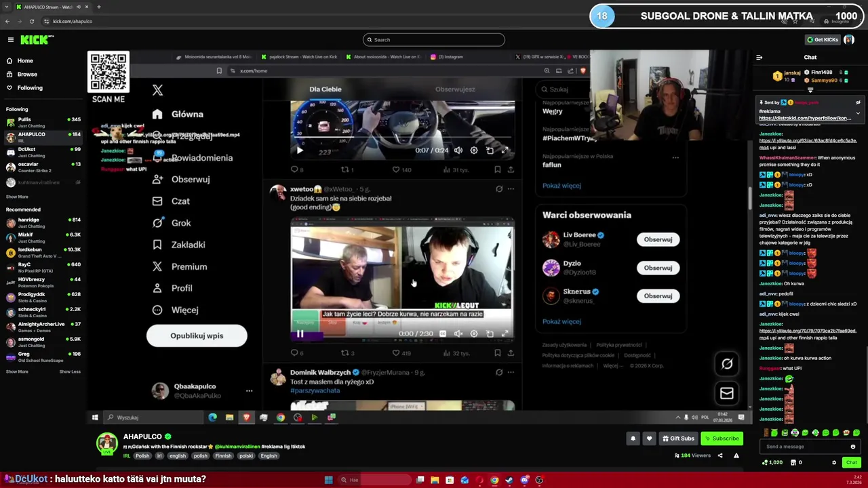Viewport: 868px width, 488px height.
Task: Share the xwetoo post
Action: point(511,353)
